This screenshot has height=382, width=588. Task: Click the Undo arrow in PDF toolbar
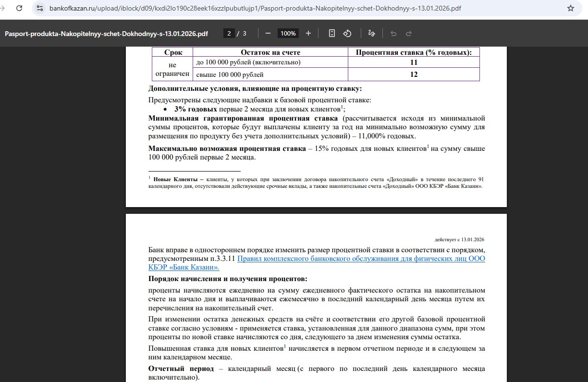(393, 33)
